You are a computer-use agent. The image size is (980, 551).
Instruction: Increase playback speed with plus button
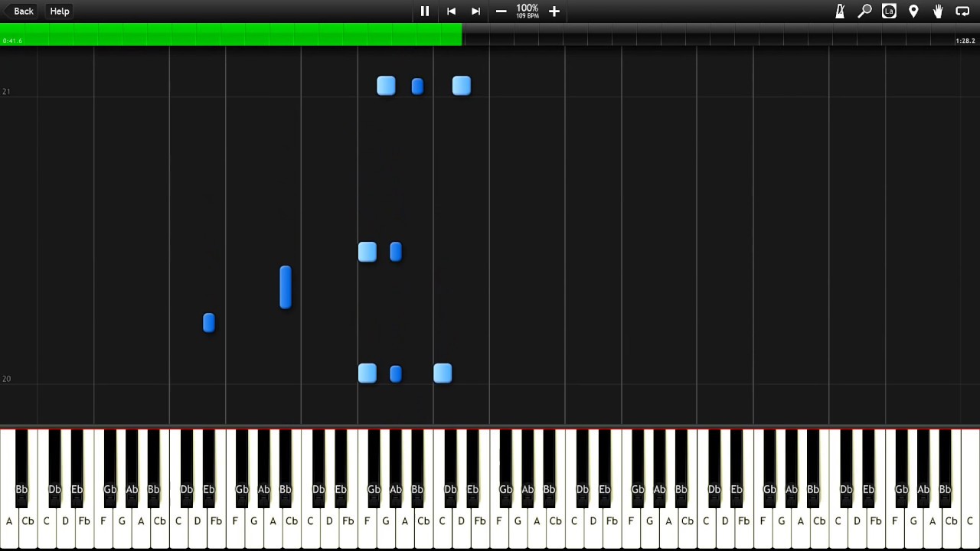554,11
